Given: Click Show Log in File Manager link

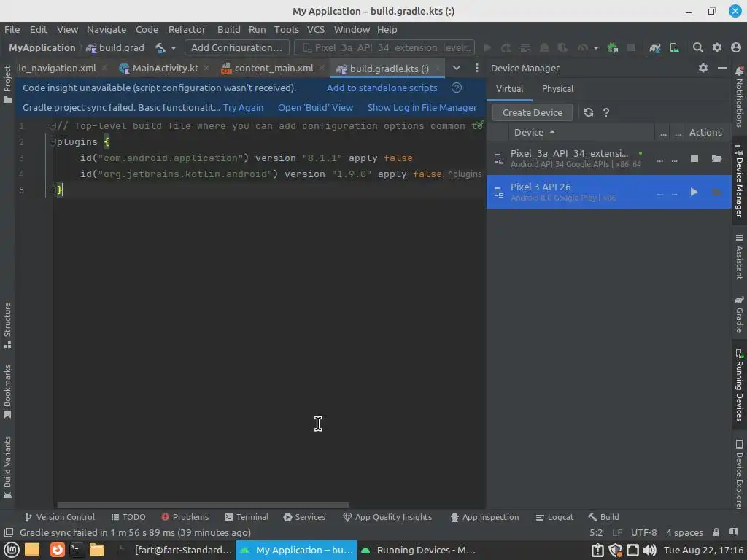Looking at the screenshot, I should 422,108.
